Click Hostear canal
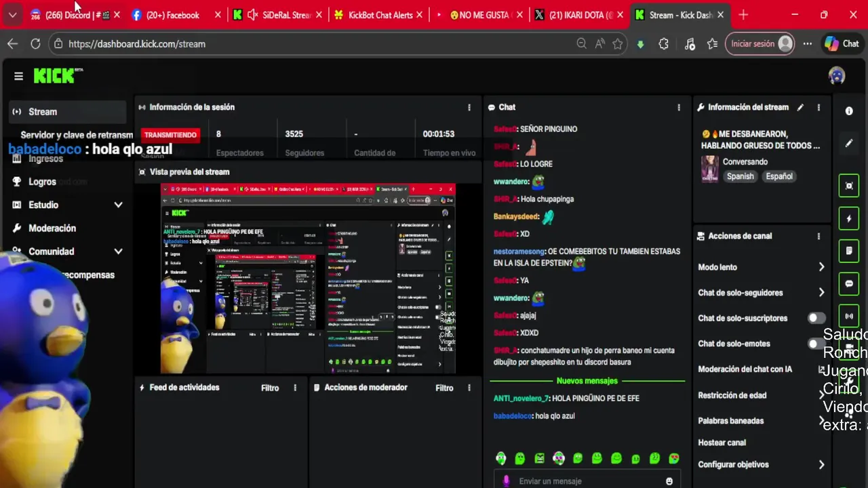The image size is (868, 488). [x=722, y=443]
